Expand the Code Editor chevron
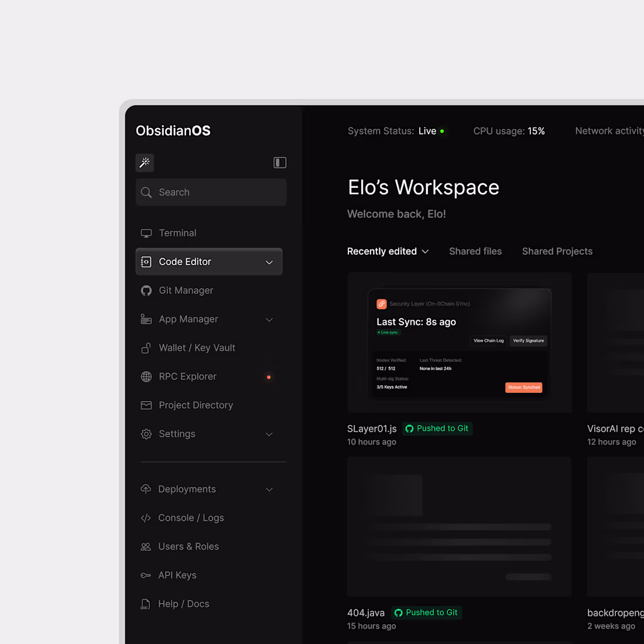This screenshot has height=644, width=644. tap(269, 262)
